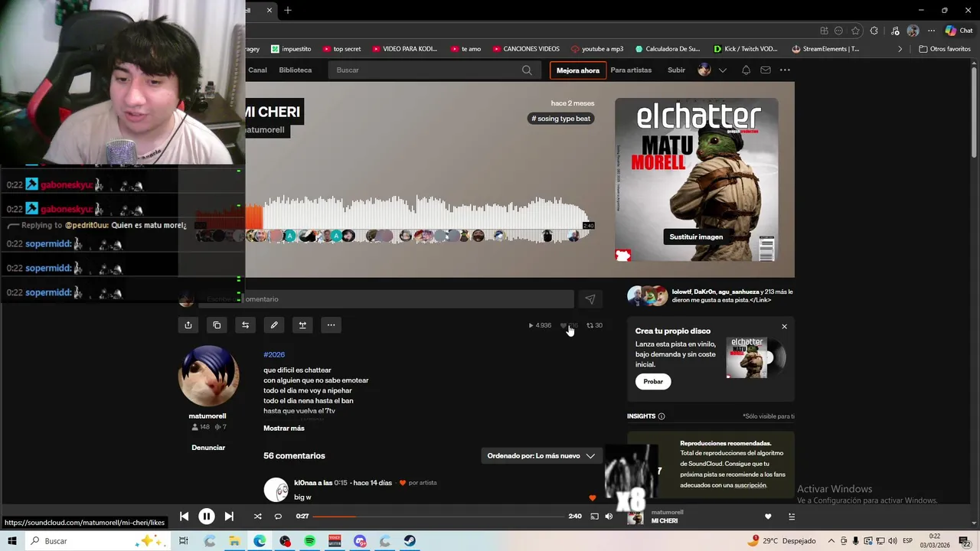Expand the description with Mostrar más
Screen dimensions: 980x551
click(x=284, y=428)
